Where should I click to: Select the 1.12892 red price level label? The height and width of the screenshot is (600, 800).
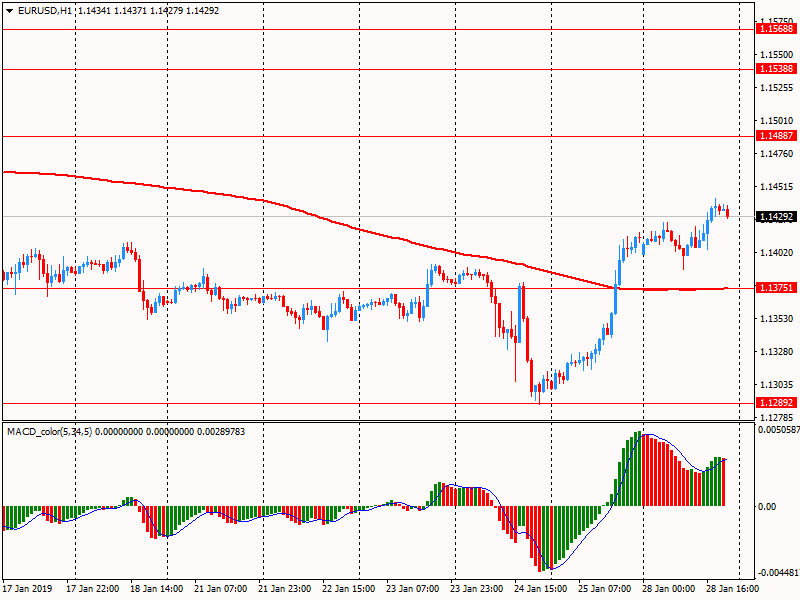click(777, 403)
